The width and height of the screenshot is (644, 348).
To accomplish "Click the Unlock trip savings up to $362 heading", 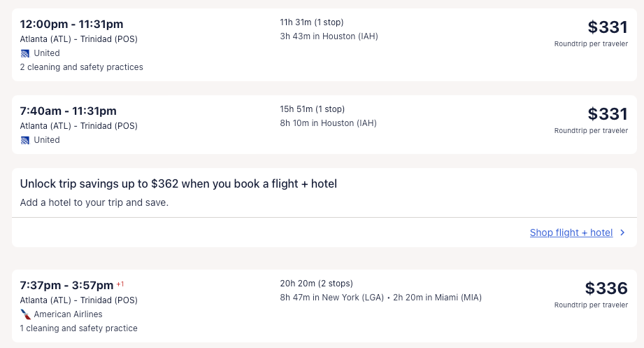I will point(178,184).
